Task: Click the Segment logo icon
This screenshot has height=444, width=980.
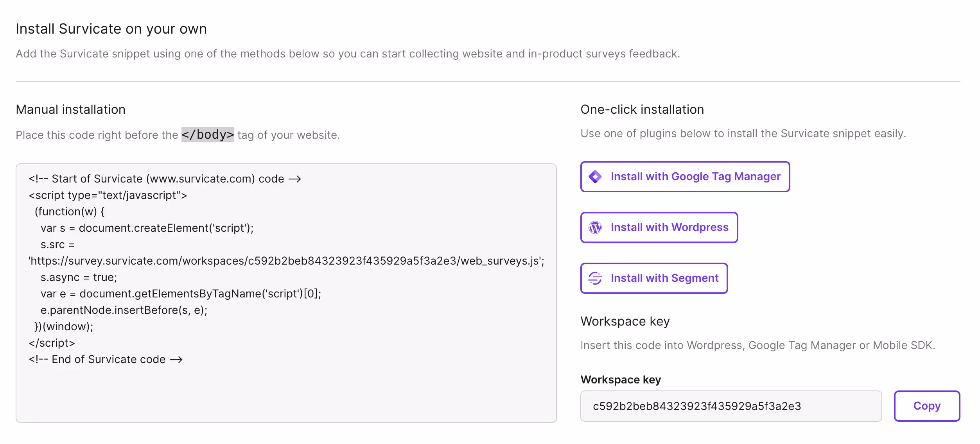Action: [x=595, y=278]
